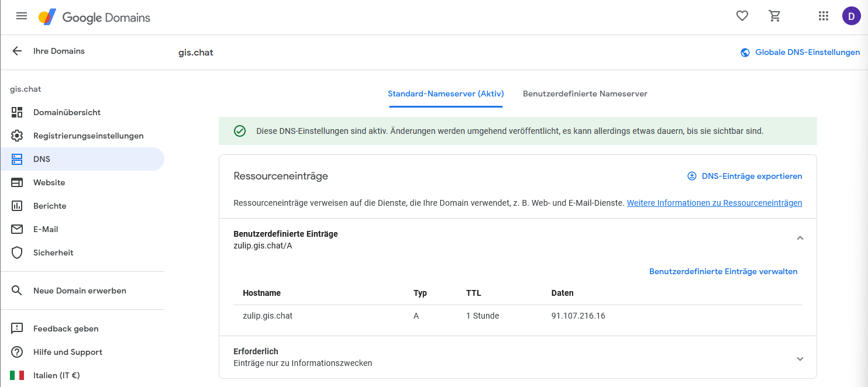
Task: Switch to Benutzerdefinierte Nameserver tab
Action: [585, 94]
